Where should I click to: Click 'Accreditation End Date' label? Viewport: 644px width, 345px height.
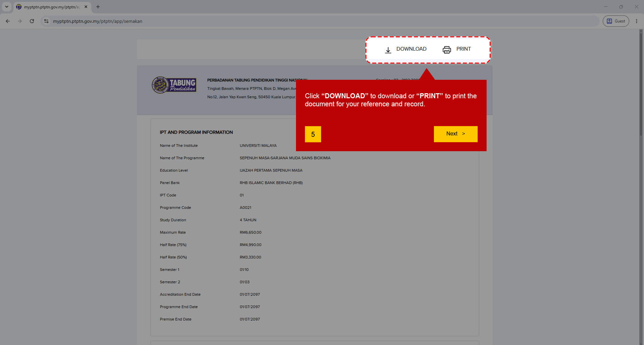(x=180, y=294)
